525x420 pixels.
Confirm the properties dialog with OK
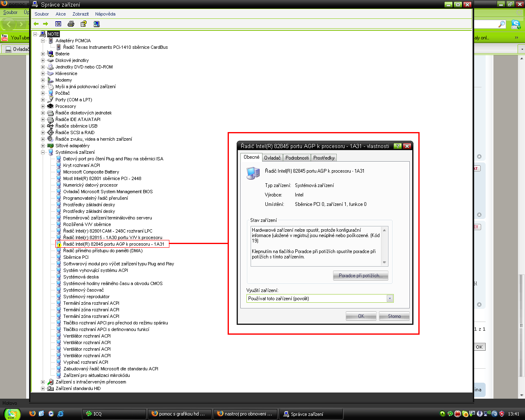pos(361,316)
